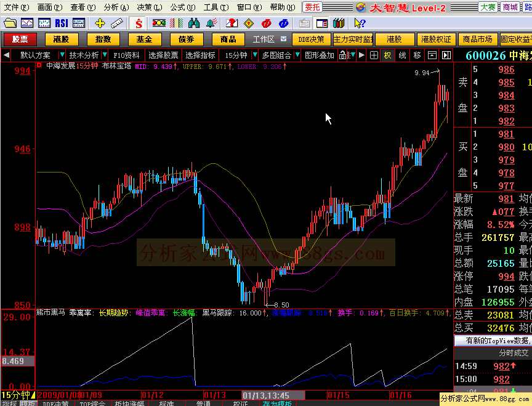This screenshot has height=406, width=532.
Task: Click the chart with question mark icon
Action: point(232,23)
